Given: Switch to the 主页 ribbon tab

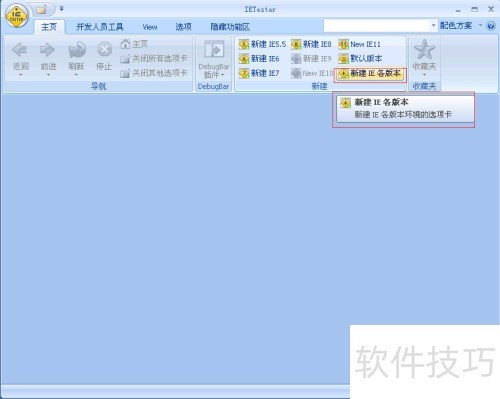Looking at the screenshot, I should (49, 27).
